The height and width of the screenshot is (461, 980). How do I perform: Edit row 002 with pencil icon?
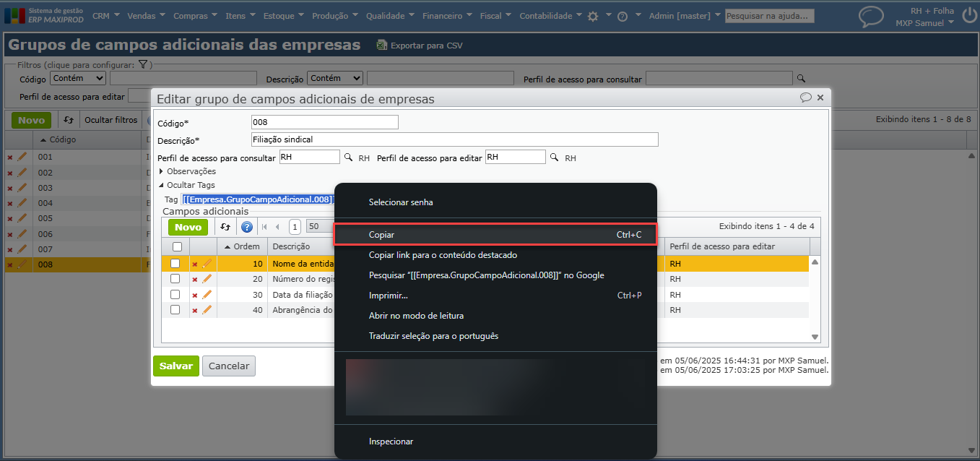click(22, 172)
